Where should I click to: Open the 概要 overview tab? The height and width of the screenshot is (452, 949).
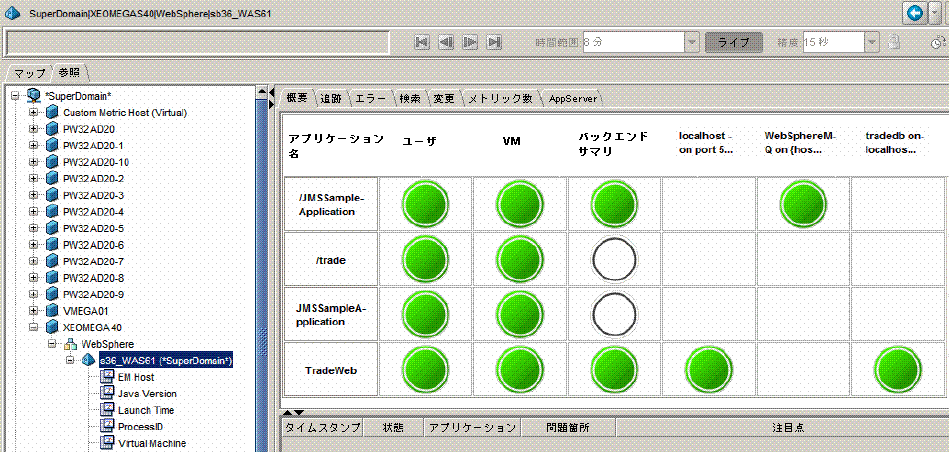[x=297, y=97]
